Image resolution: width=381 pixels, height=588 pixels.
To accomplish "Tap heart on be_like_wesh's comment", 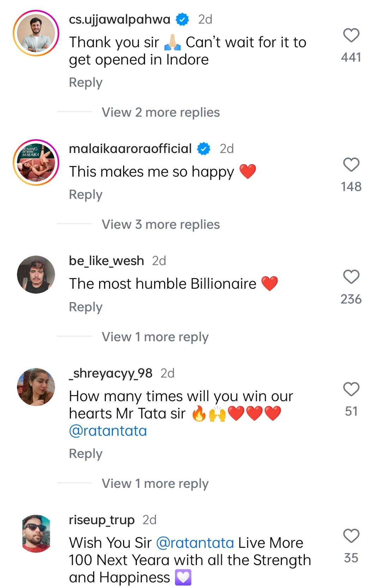I will [x=351, y=277].
